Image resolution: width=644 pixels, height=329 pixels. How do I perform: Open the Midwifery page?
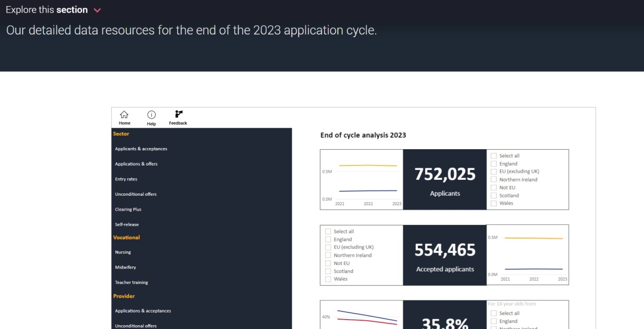[x=125, y=267]
